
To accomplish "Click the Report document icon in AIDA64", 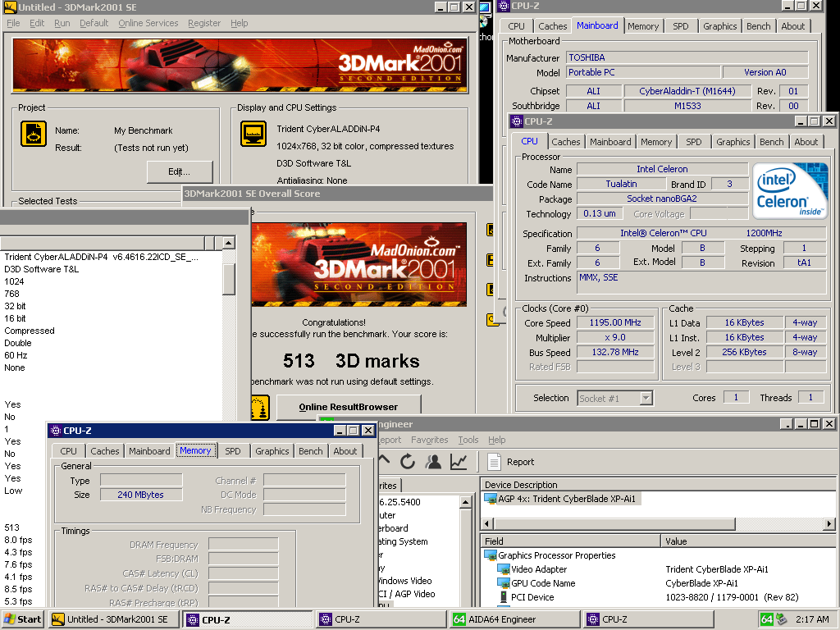I will (x=494, y=461).
